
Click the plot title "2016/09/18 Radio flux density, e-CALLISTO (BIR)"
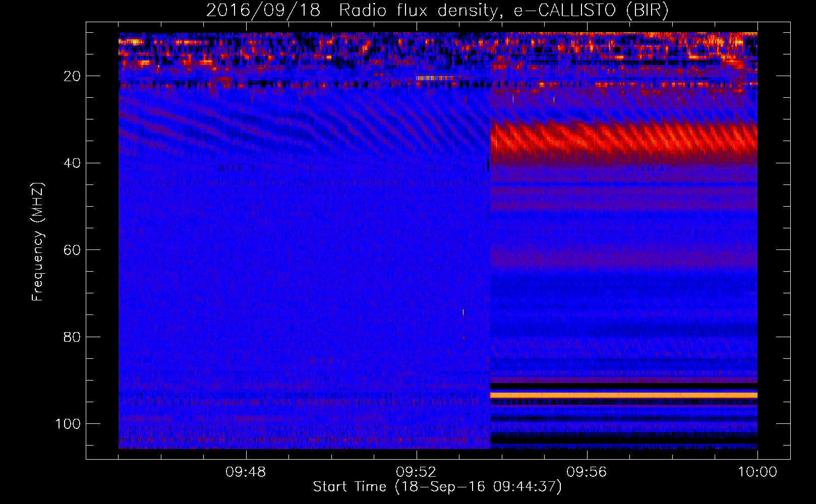click(x=437, y=11)
